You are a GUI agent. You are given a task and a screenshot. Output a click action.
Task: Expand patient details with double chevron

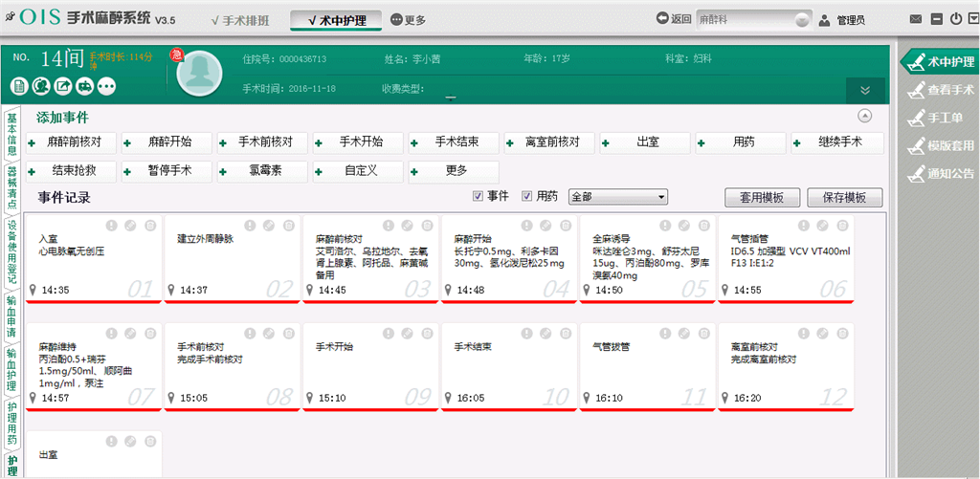865,90
